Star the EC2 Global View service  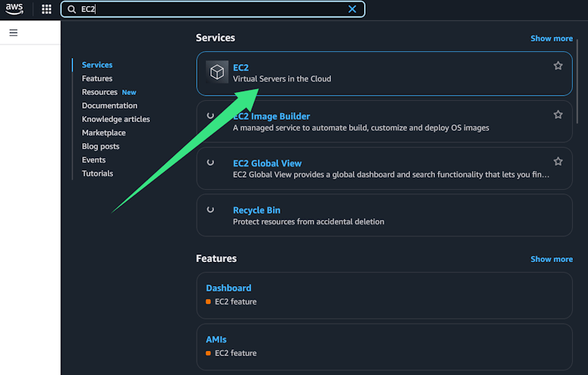click(x=558, y=162)
